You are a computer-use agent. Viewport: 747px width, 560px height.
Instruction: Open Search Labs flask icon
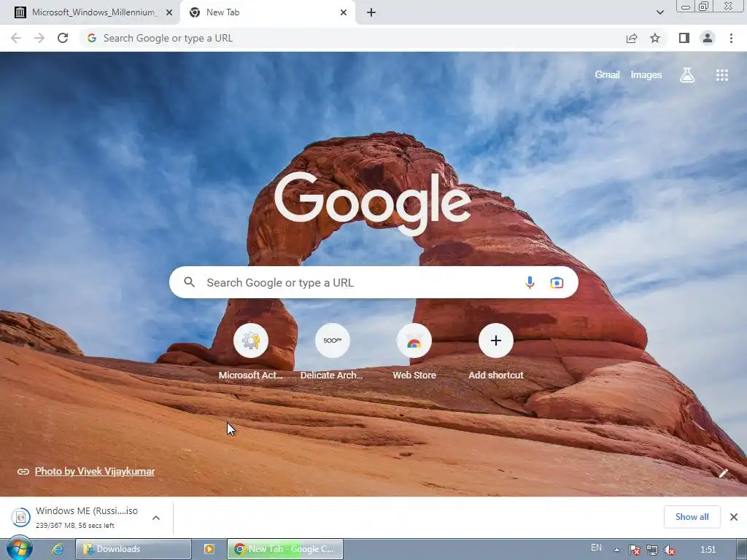[x=687, y=75]
